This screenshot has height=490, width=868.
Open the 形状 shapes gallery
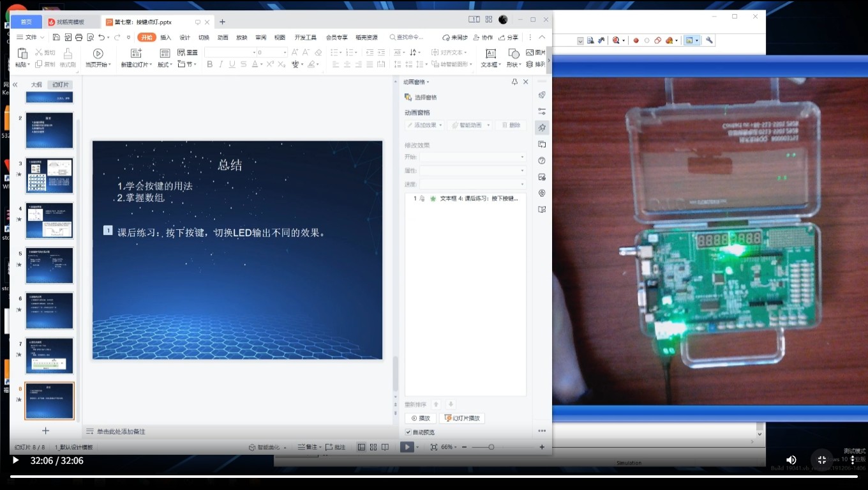514,58
